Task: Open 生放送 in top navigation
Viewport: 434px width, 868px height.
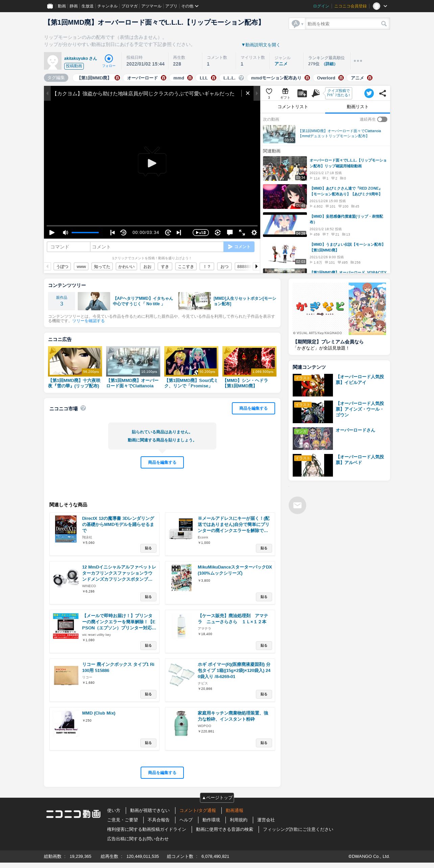Action: [x=87, y=6]
